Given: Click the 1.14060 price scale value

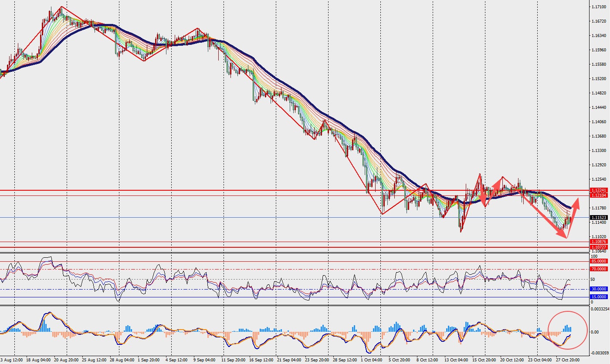Looking at the screenshot, I should 598,122.
